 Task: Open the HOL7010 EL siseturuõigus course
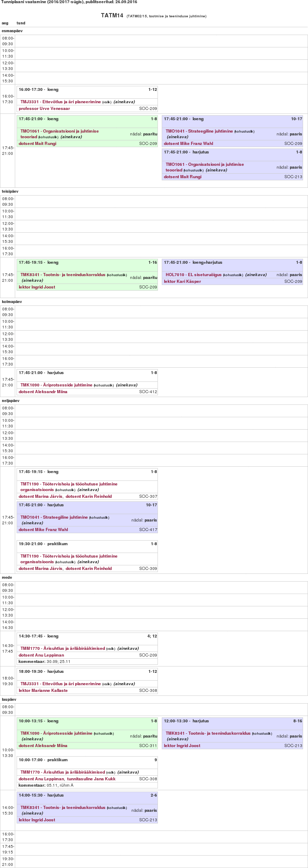[x=194, y=275]
